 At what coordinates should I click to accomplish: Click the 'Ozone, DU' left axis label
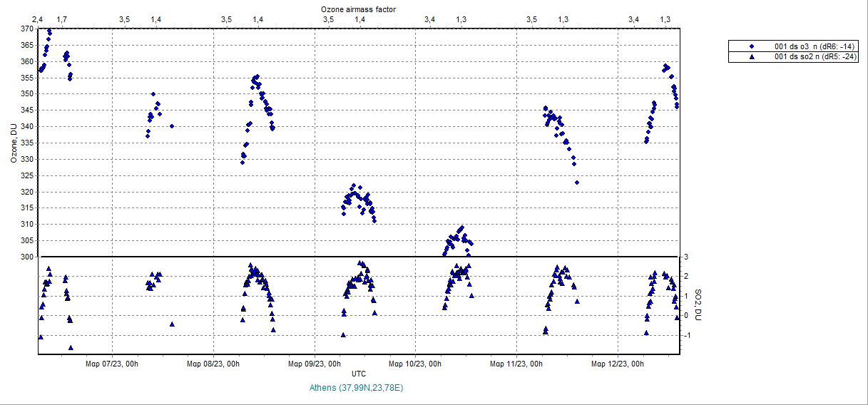[x=14, y=143]
